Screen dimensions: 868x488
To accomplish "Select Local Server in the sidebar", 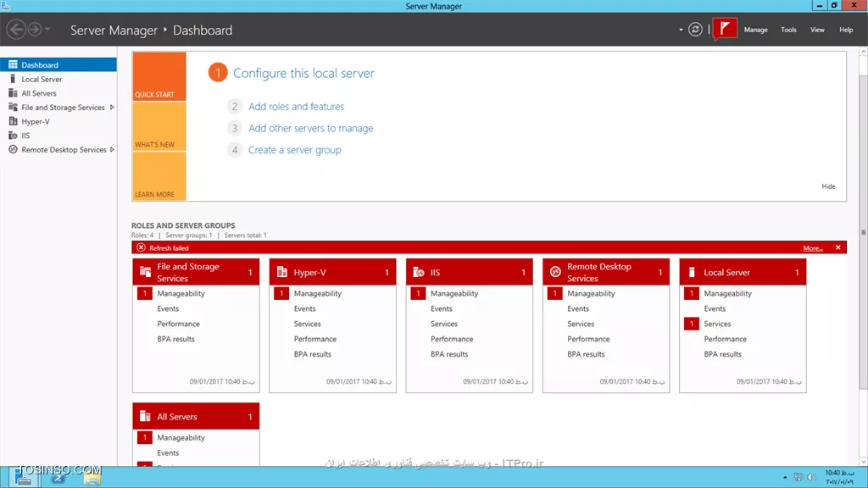I will (x=58, y=79).
